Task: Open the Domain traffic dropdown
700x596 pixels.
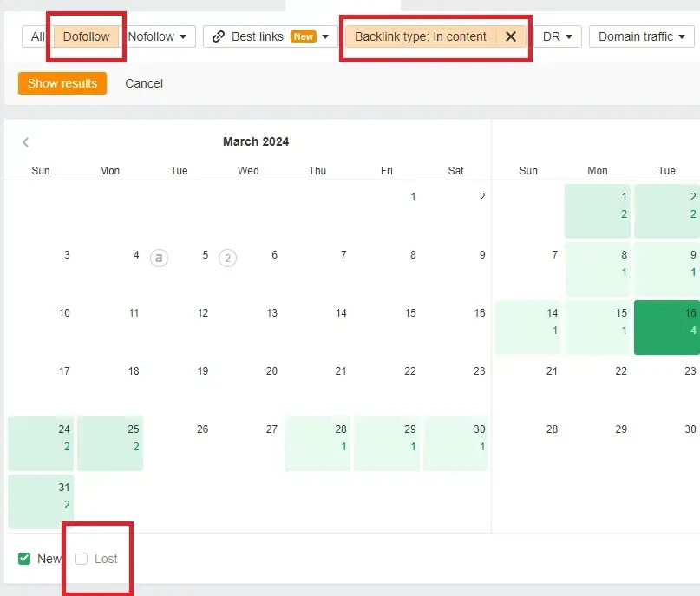Action: (x=641, y=36)
